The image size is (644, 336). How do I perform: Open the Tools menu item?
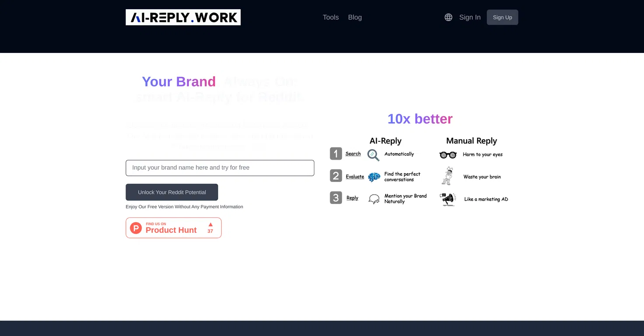pyautogui.click(x=331, y=17)
